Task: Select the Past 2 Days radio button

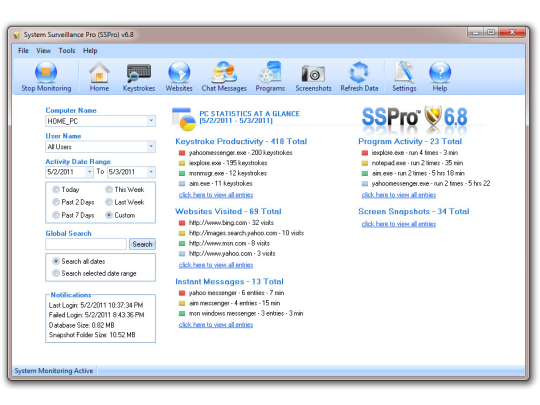Action: pyautogui.click(x=55, y=202)
